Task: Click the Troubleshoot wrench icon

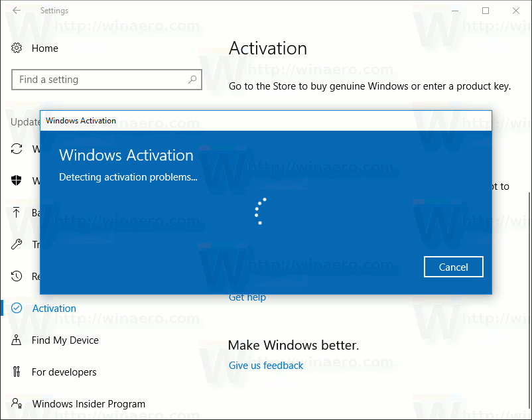Action: [16, 245]
